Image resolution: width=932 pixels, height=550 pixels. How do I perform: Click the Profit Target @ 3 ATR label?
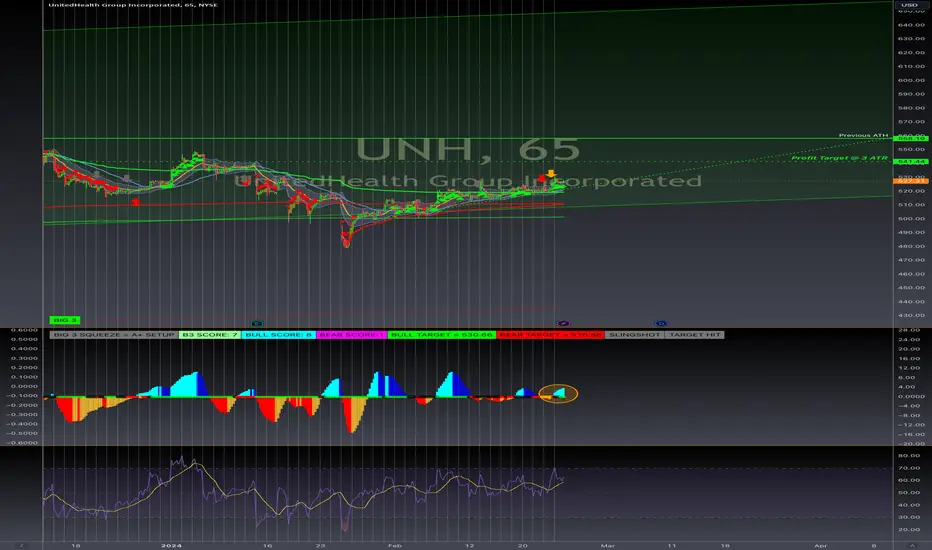pos(839,158)
